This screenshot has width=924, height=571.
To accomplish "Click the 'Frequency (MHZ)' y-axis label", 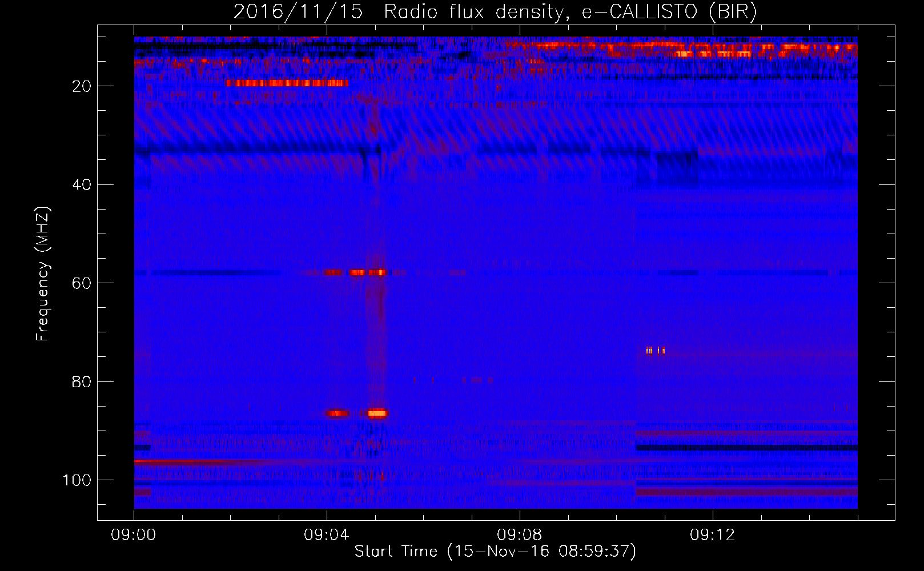I will [43, 274].
